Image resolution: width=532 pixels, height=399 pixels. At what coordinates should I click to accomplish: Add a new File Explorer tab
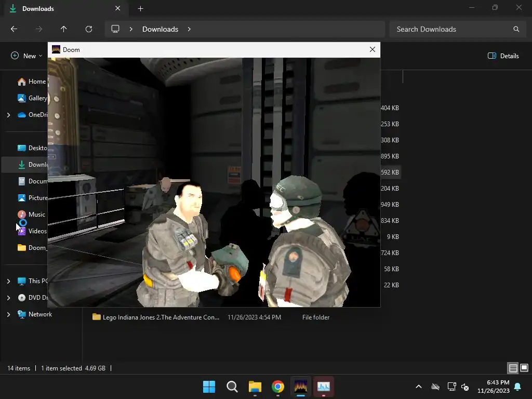click(140, 9)
